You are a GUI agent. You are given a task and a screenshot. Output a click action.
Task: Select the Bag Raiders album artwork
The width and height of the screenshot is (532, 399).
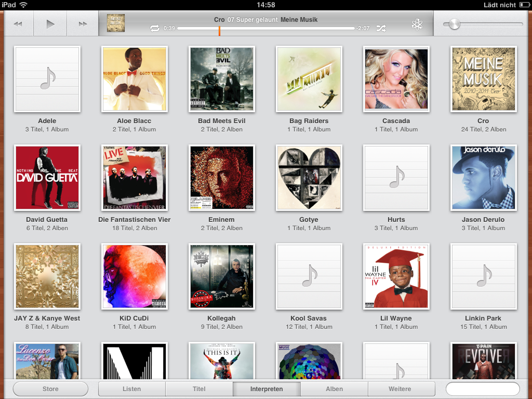coord(309,79)
